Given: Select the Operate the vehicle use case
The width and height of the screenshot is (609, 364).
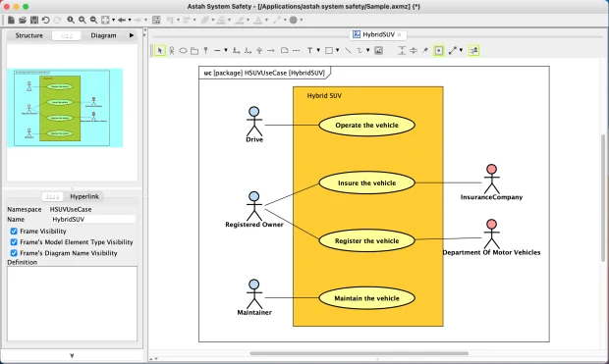Looking at the screenshot, I should (366, 125).
